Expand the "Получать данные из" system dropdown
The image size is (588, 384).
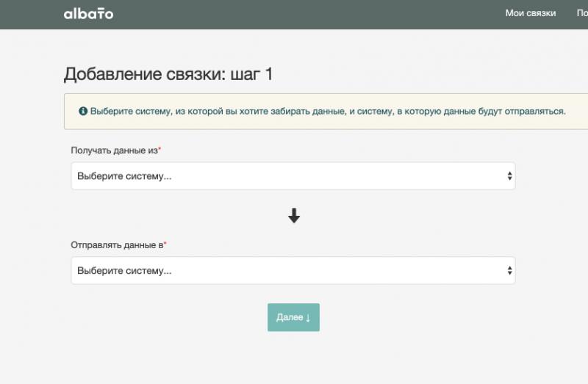pos(293,176)
